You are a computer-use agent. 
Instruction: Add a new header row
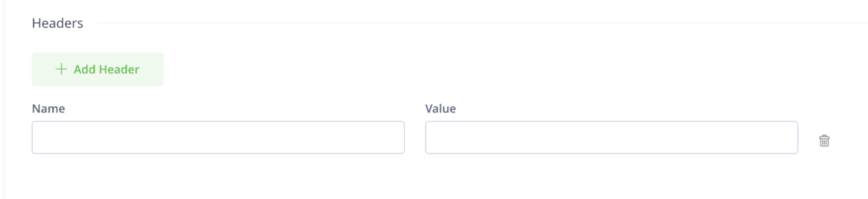point(97,69)
